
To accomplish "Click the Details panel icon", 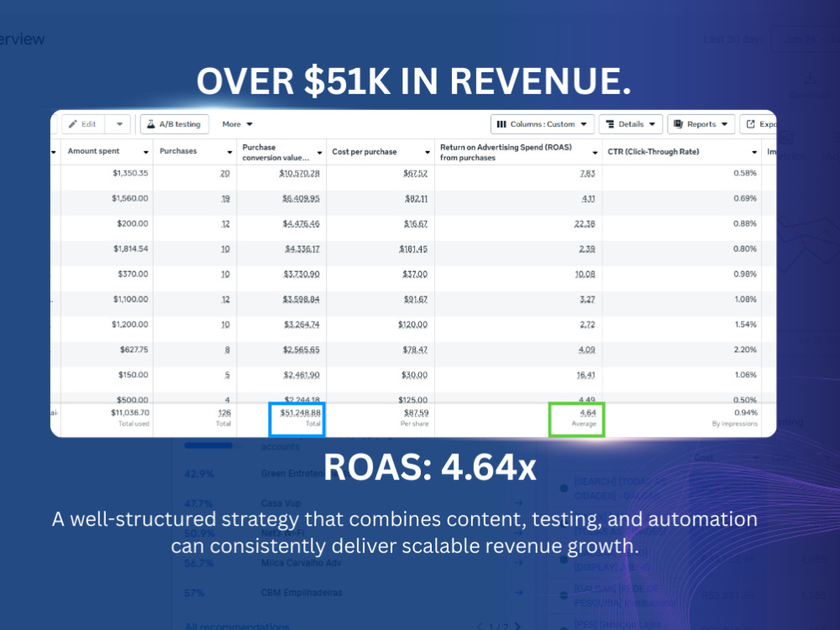I will [610, 124].
